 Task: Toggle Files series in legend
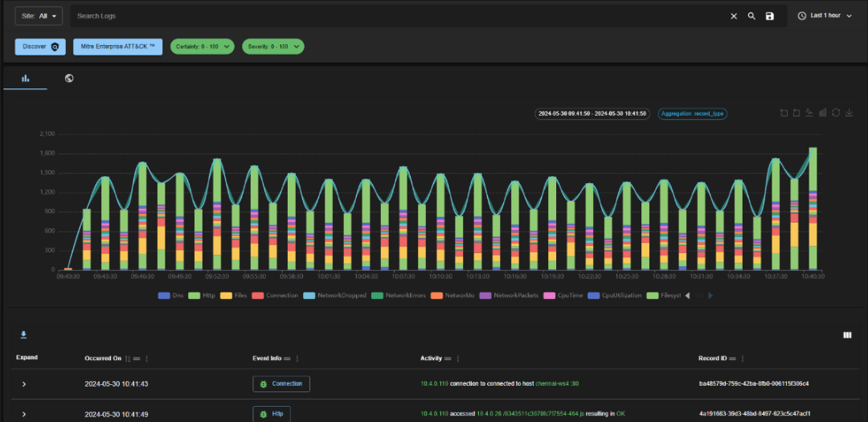(234, 296)
